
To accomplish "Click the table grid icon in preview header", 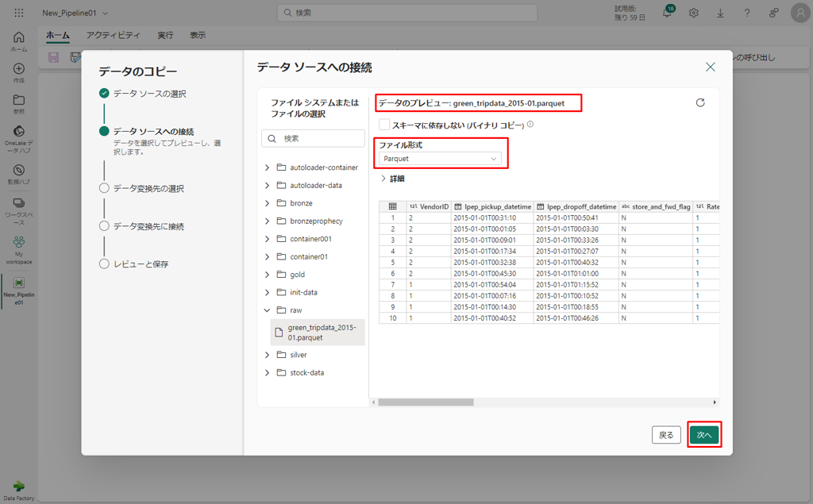I will 392,206.
